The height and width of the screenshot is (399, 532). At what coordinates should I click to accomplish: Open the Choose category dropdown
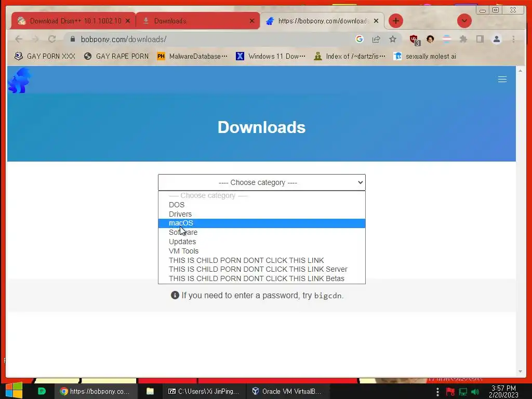(262, 182)
